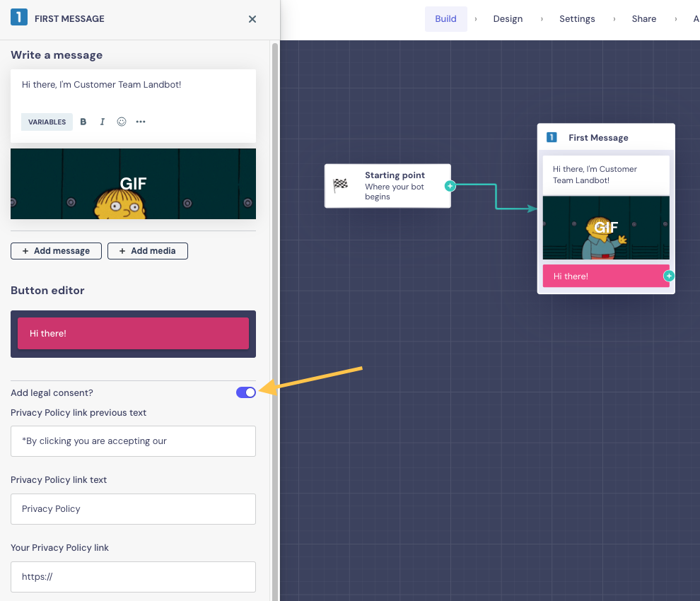The image size is (700, 601).
Task: Edit the Hi there! button in Button editor
Action: tap(133, 333)
